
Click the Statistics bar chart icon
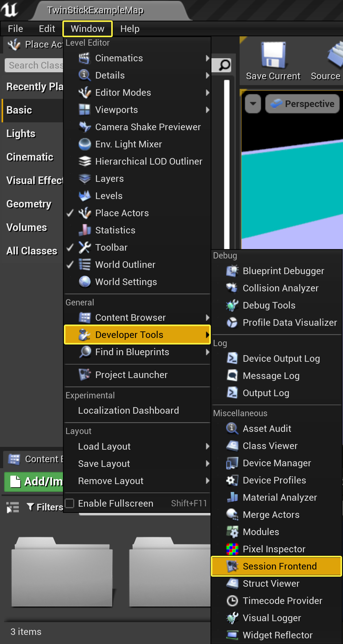[85, 230]
